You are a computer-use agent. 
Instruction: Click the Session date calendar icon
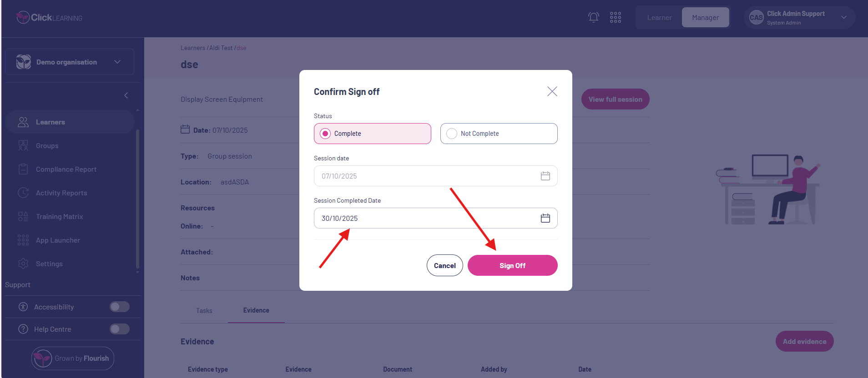tap(545, 176)
